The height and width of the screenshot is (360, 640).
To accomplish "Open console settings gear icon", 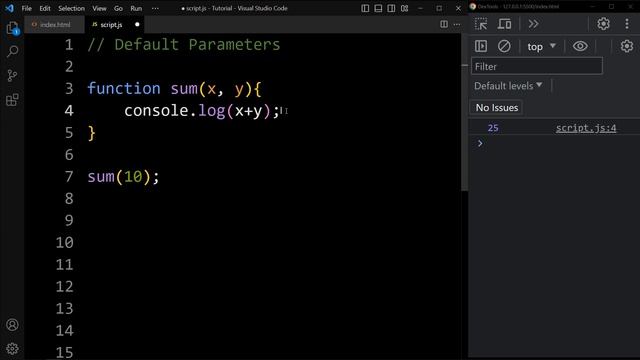I will (627, 46).
